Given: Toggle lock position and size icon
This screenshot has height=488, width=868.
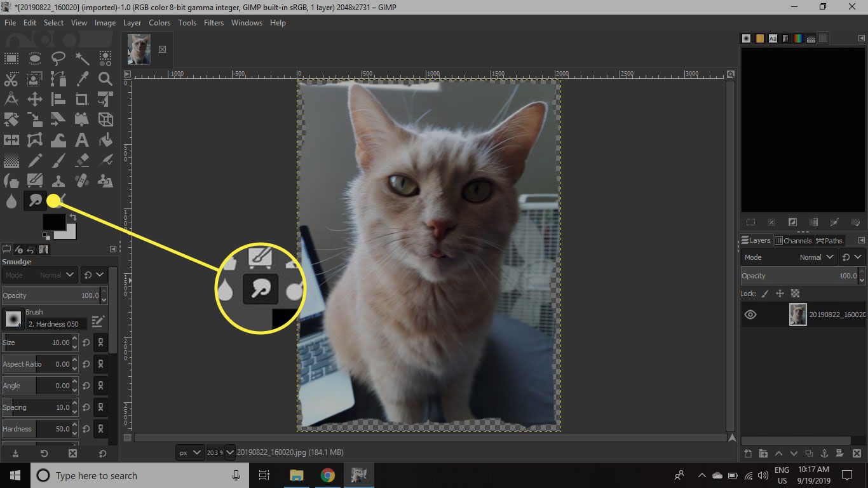Looking at the screenshot, I should (x=780, y=294).
